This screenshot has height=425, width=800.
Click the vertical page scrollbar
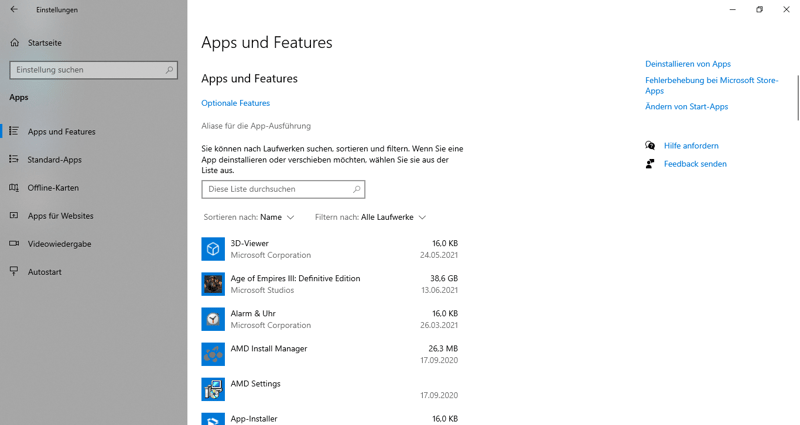[797, 97]
